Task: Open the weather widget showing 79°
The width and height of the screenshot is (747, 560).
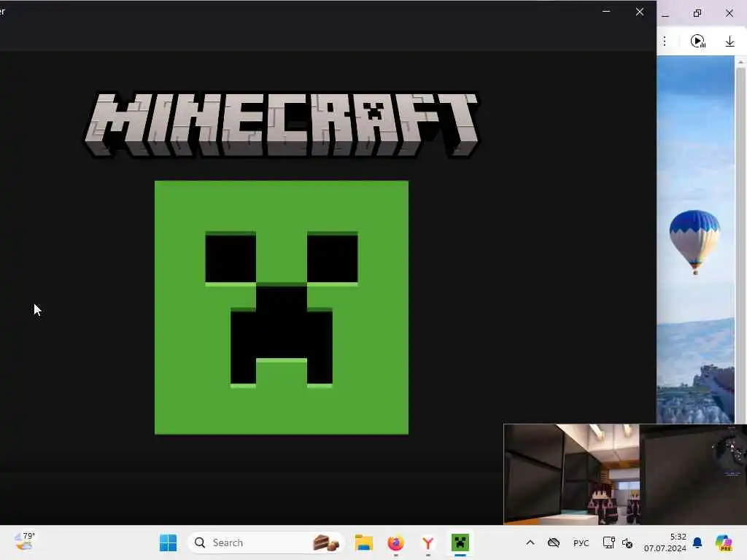Action: (24, 542)
